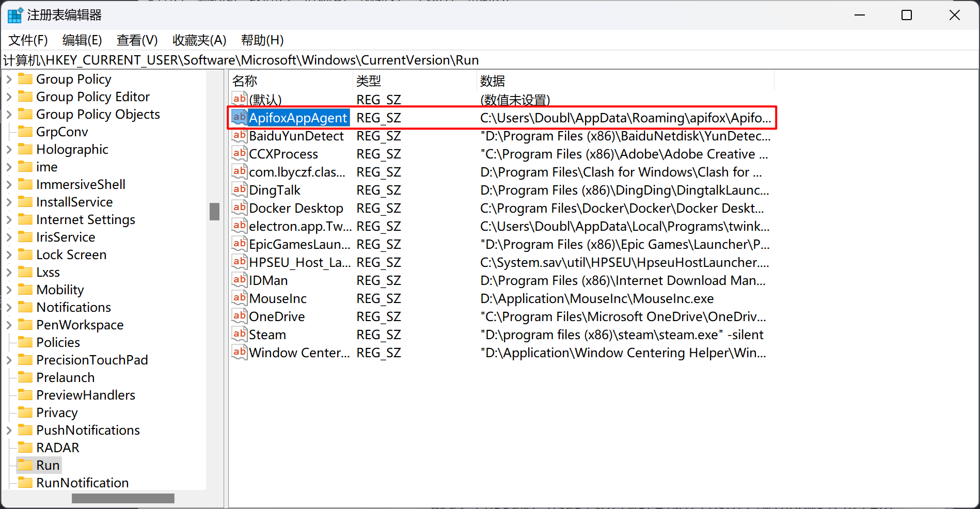Click the folder icon beside PreviewHandlers
Image resolution: width=980 pixels, height=509 pixels.
click(x=25, y=395)
